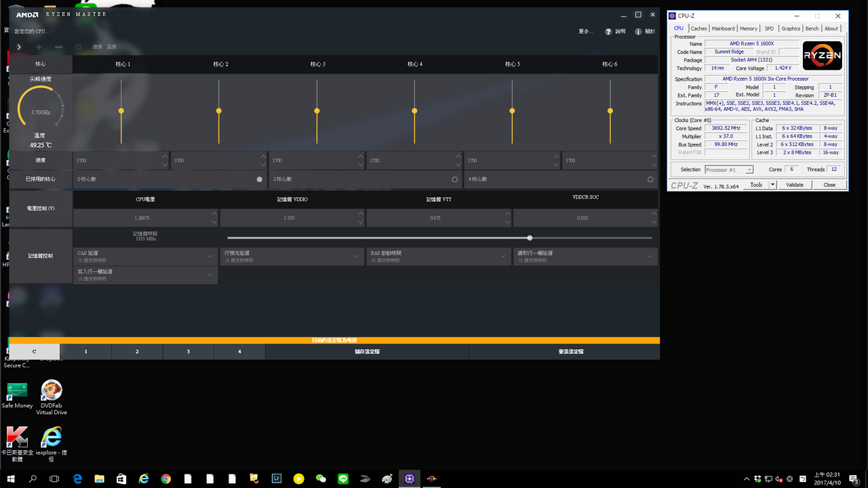
Task: Click the expand arrow chevron under the CPU title
Action: click(x=19, y=47)
